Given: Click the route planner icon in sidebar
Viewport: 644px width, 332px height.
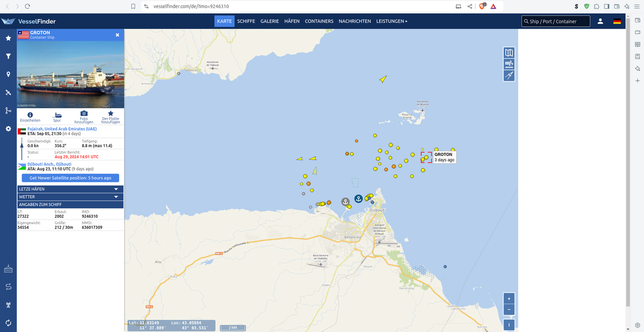Looking at the screenshot, I should click(8, 287).
